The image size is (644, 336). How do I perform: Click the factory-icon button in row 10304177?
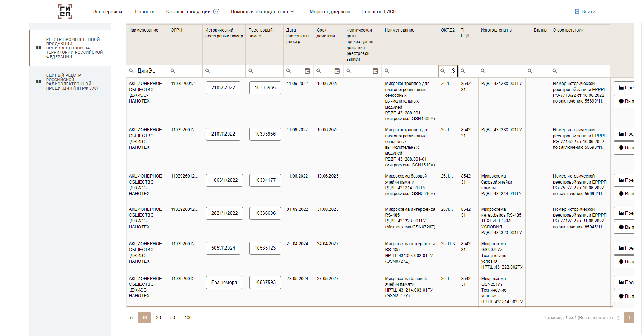pos(624,180)
